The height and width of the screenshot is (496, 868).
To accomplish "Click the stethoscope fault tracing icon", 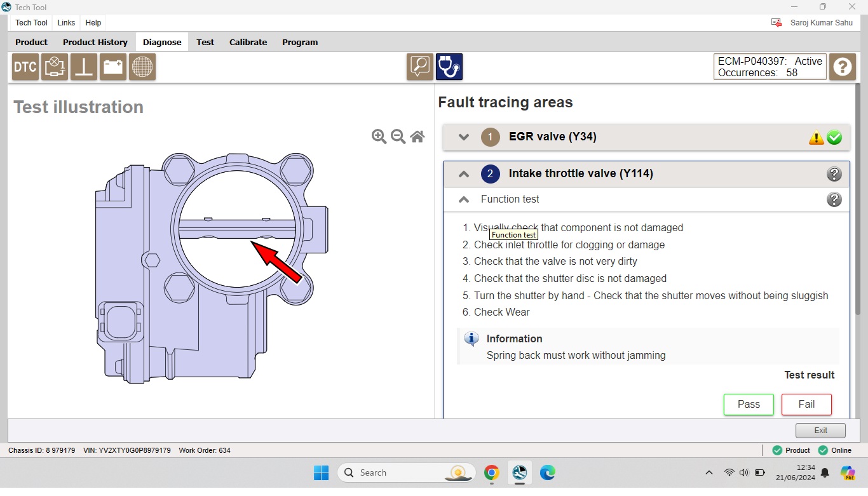I will 449,67.
